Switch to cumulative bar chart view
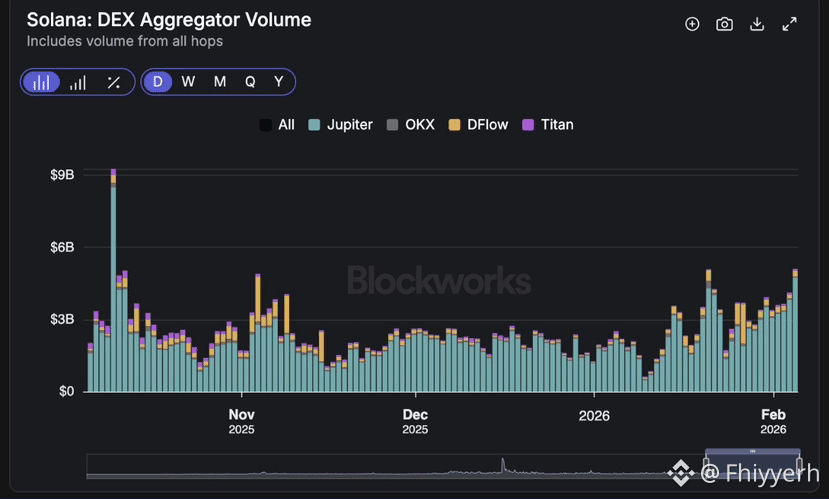This screenshot has height=499, width=829. [78, 82]
